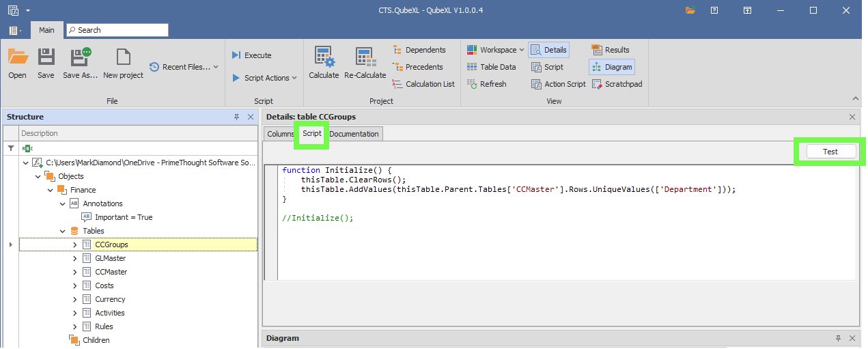Expand the GLMaster table node
This screenshot has height=349, width=868.
(74, 258)
